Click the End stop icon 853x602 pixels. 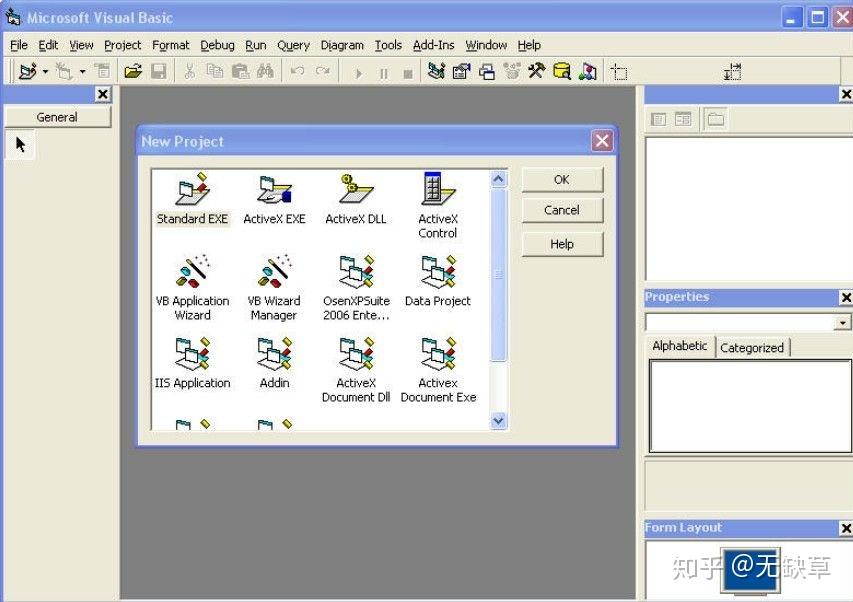408,73
